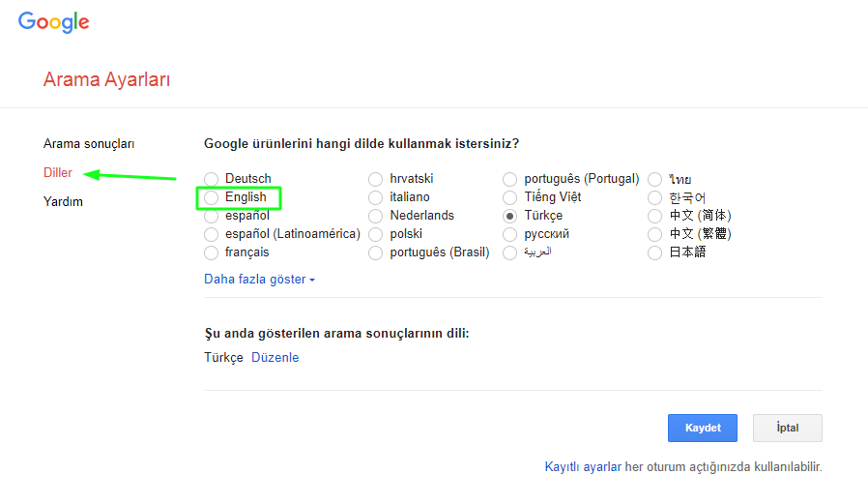
Task: Click the Düzenle link for results language
Action: click(275, 357)
